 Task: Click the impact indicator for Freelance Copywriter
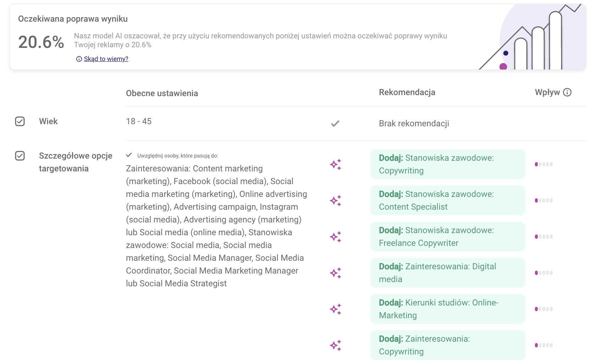click(x=544, y=237)
